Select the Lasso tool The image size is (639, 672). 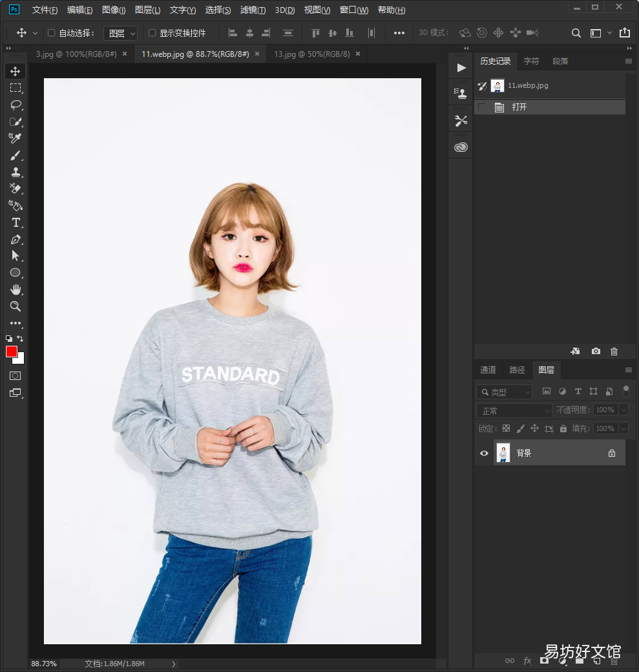(16, 105)
